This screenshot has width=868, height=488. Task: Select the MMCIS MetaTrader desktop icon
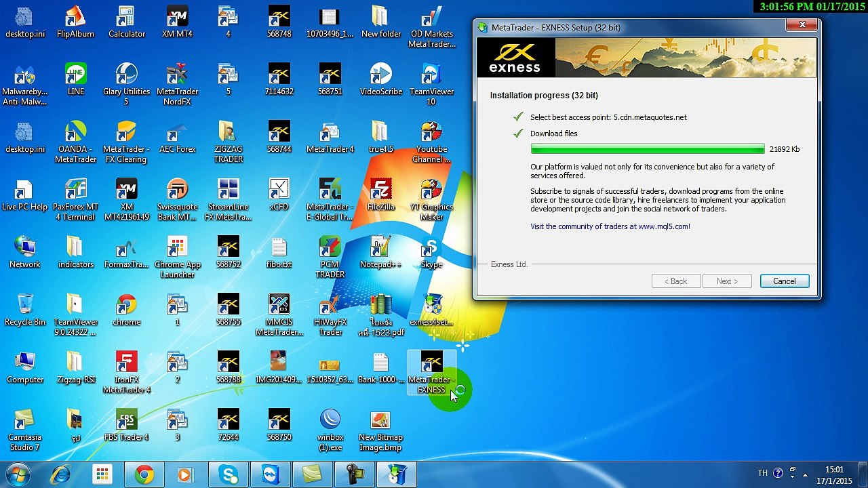tap(279, 315)
